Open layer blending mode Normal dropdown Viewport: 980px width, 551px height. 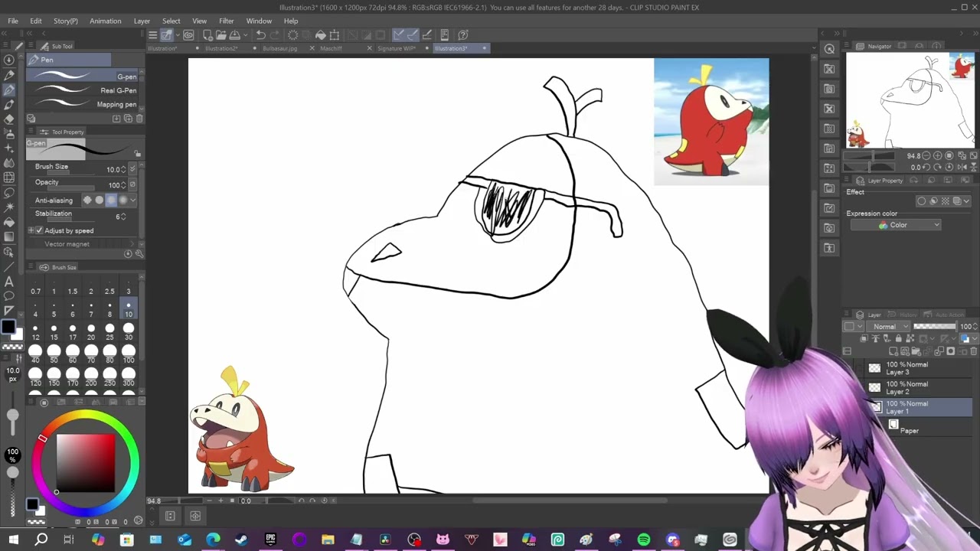pyautogui.click(x=888, y=326)
